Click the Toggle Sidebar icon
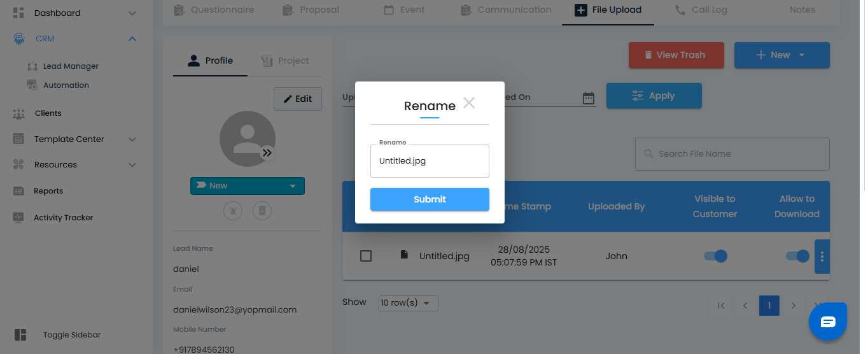The height and width of the screenshot is (354, 868). click(20, 335)
